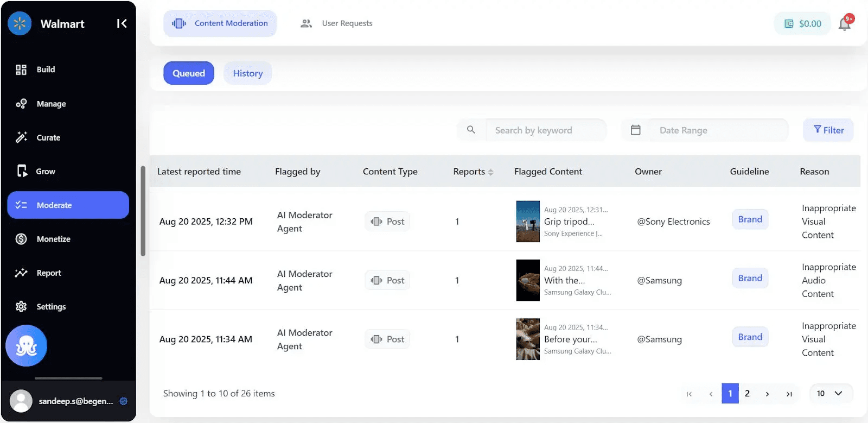Open the With the... post thumbnail
Image resolution: width=868 pixels, height=423 pixels.
pyautogui.click(x=528, y=280)
